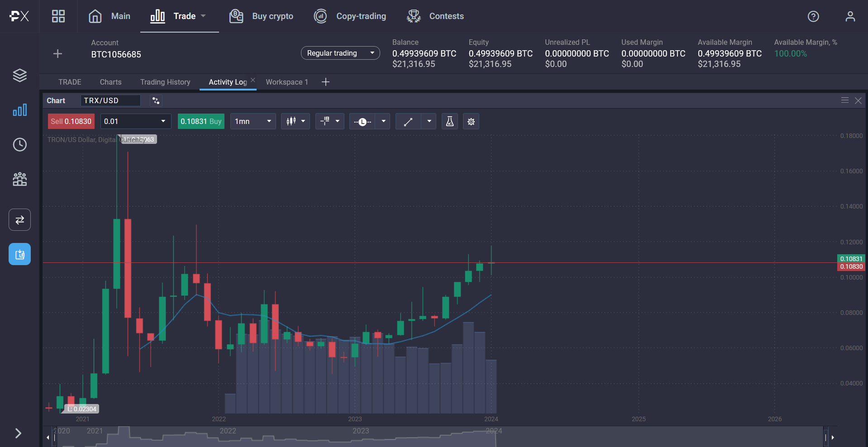Add a new account with plus icon
Viewport: 868px width, 447px height.
pos(57,54)
